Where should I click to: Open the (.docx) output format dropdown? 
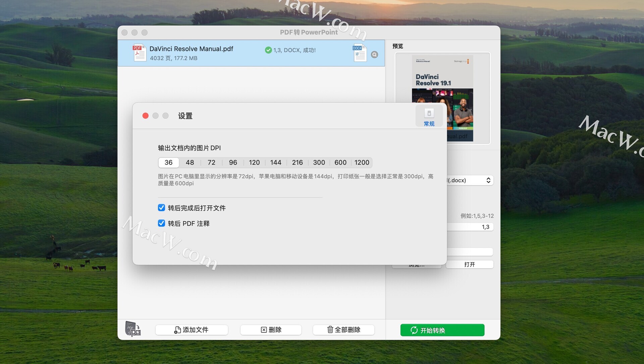pyautogui.click(x=470, y=180)
